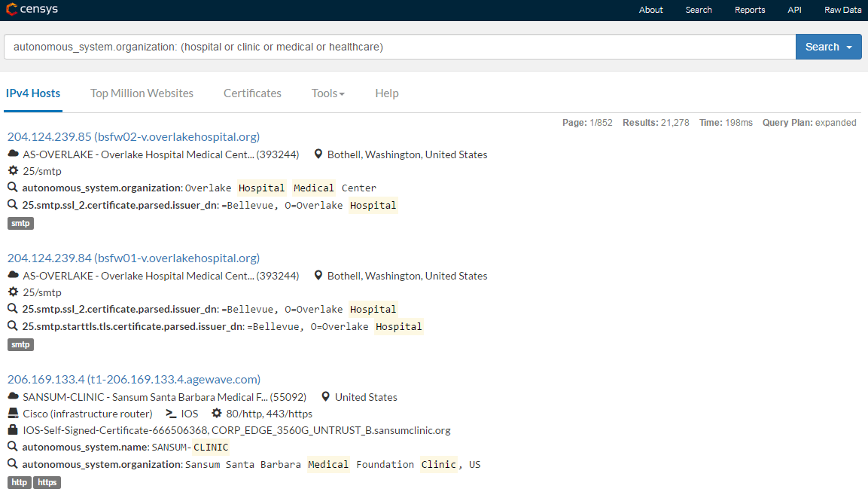Open host 204.124.239.85 bsfw02-v link
Image resolution: width=868 pixels, height=495 pixels.
coord(133,136)
